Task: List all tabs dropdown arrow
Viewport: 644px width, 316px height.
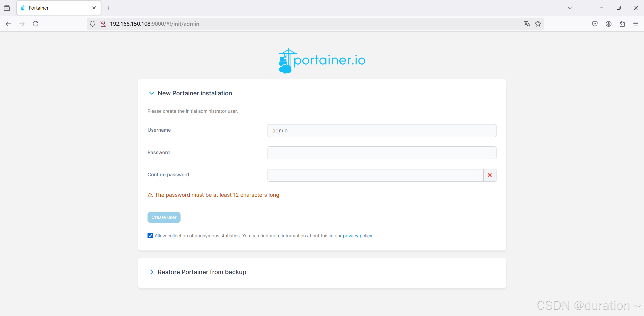Action: tap(570, 8)
